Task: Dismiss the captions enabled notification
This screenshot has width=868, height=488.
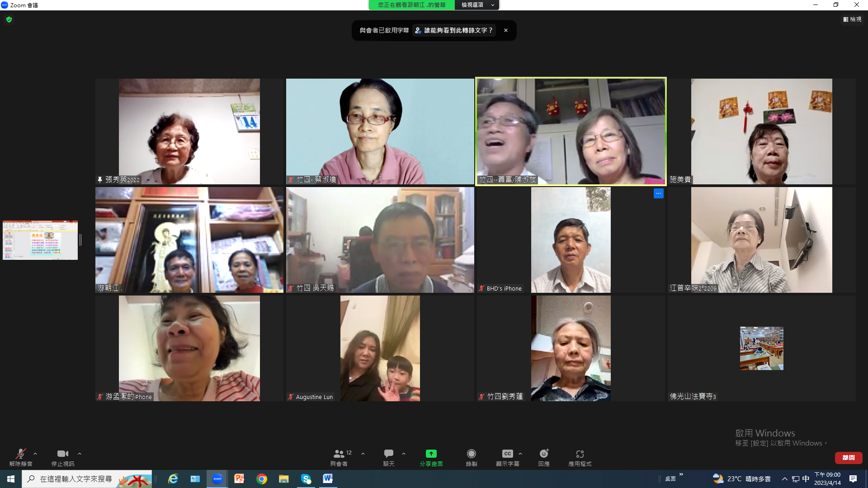Action: [506, 30]
